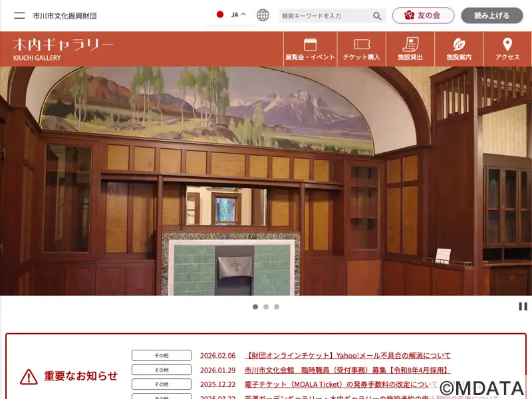
Task: Open the hamburger menu icon
Action: [x=20, y=15]
